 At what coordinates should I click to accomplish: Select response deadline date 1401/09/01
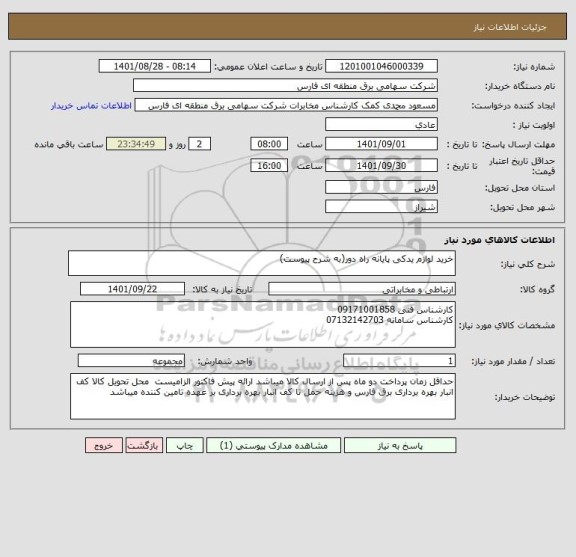coord(381,144)
